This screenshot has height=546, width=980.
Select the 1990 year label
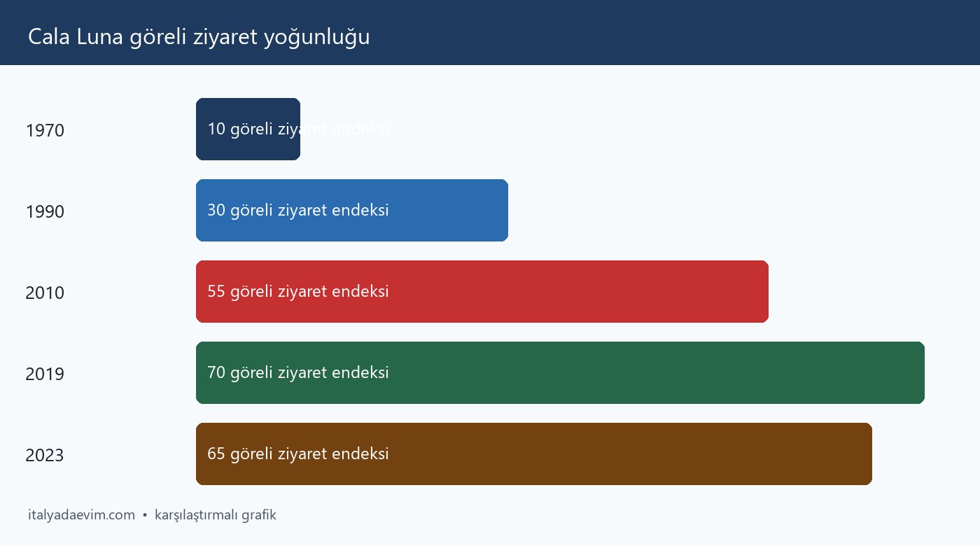click(x=45, y=211)
